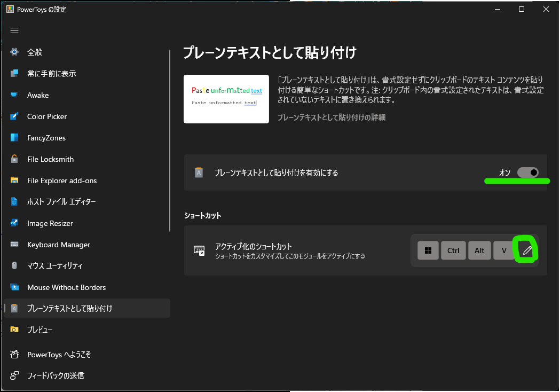
Task: Click the File Explorer add-ons icon
Action: (14, 181)
